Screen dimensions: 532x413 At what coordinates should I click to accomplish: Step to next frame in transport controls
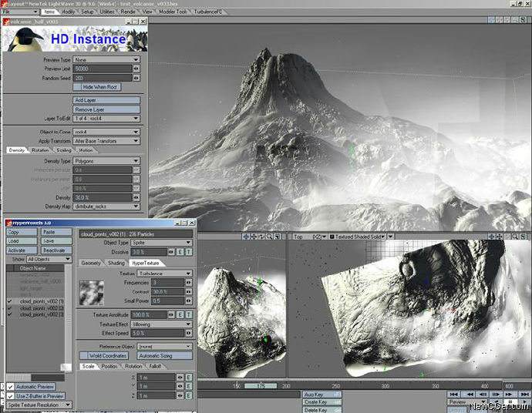point(496,395)
